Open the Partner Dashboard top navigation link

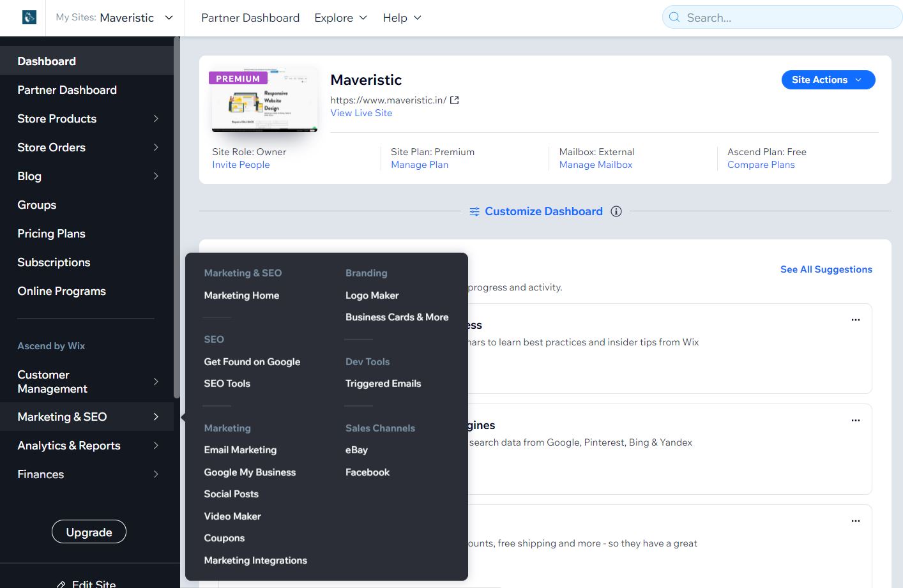[x=250, y=18]
